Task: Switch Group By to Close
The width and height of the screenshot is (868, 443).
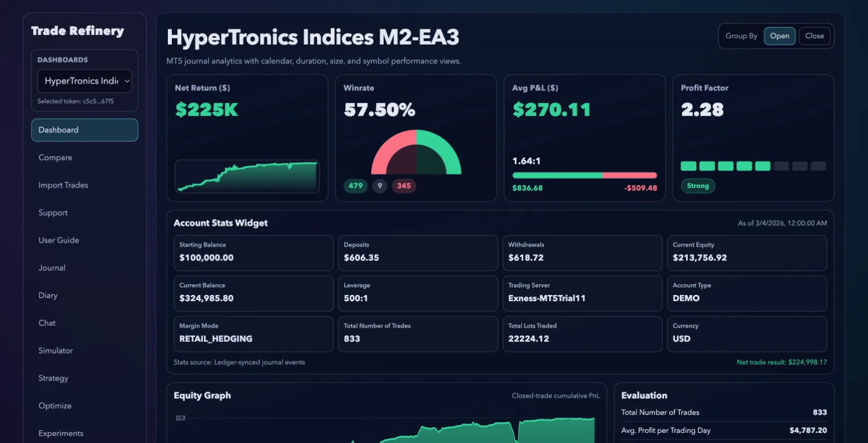Action: [x=814, y=36]
